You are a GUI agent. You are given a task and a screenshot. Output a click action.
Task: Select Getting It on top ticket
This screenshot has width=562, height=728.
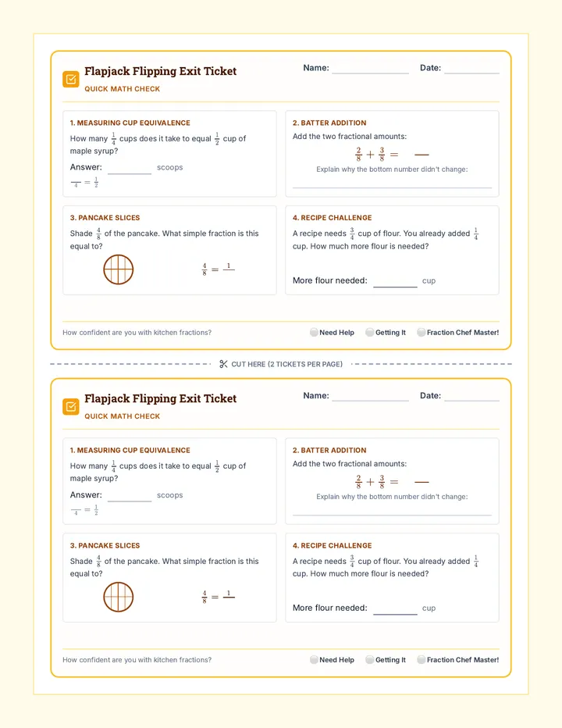pos(370,333)
